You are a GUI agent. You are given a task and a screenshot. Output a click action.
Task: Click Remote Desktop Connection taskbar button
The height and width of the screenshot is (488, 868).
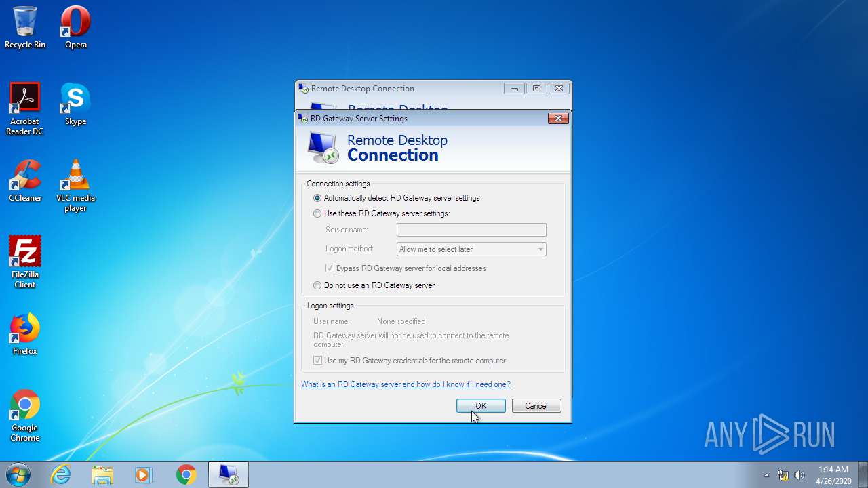tap(228, 474)
